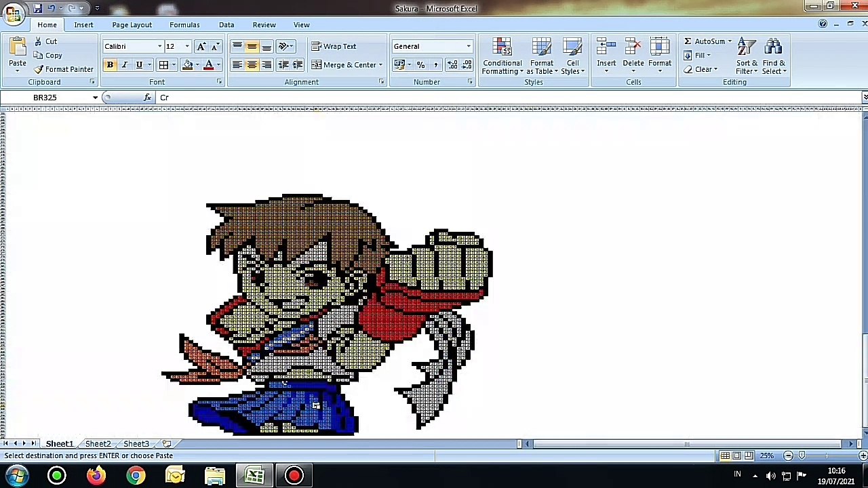Open the Review ribbon tab
Image resolution: width=868 pixels, height=488 pixels.
(264, 25)
